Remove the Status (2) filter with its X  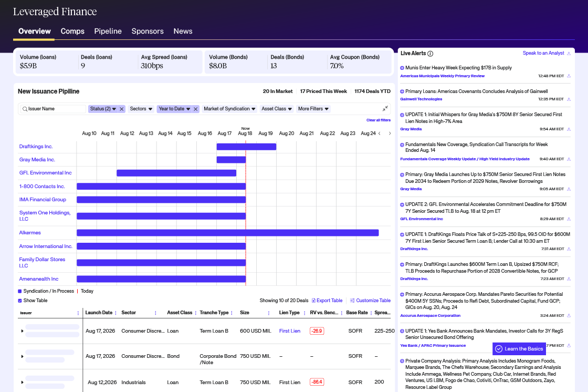pyautogui.click(x=121, y=109)
